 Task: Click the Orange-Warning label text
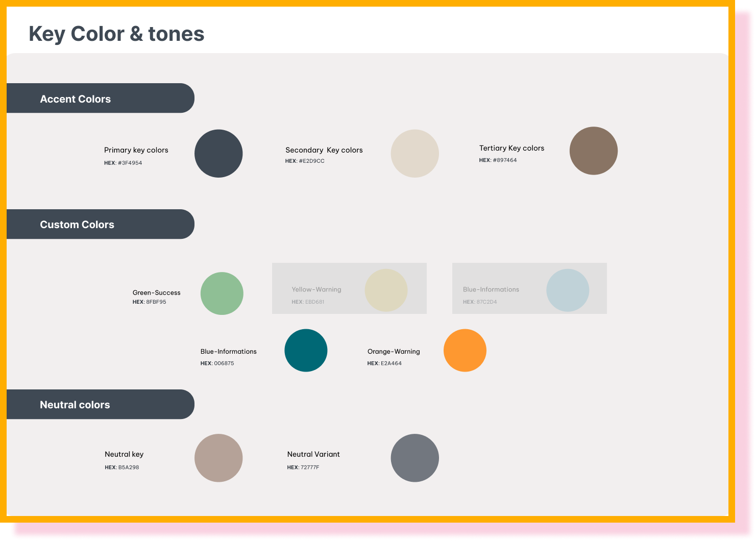pos(394,352)
